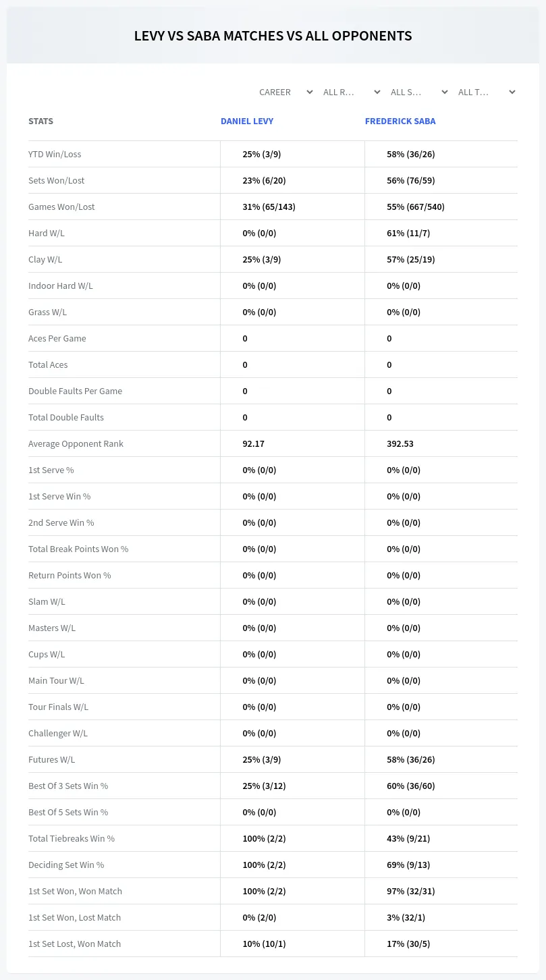Click Levy's 92.17 average opponent rank
The width and height of the screenshot is (546, 980).
tap(254, 443)
